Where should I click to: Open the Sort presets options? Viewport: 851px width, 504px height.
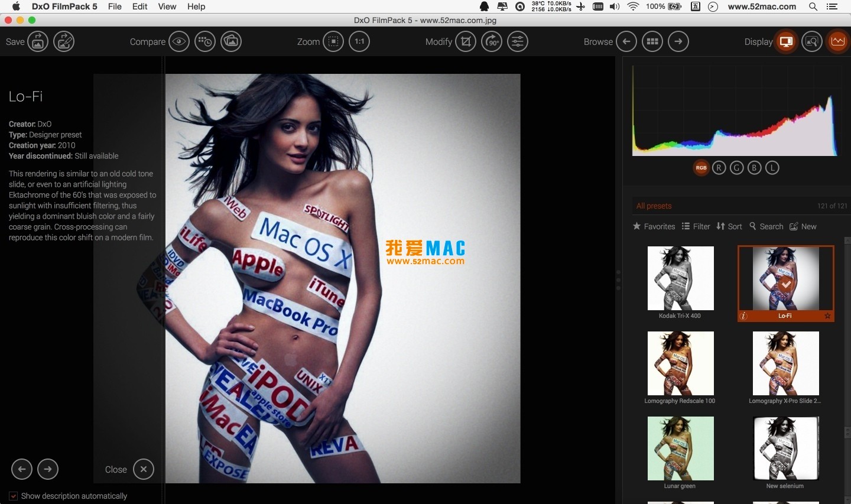click(729, 226)
